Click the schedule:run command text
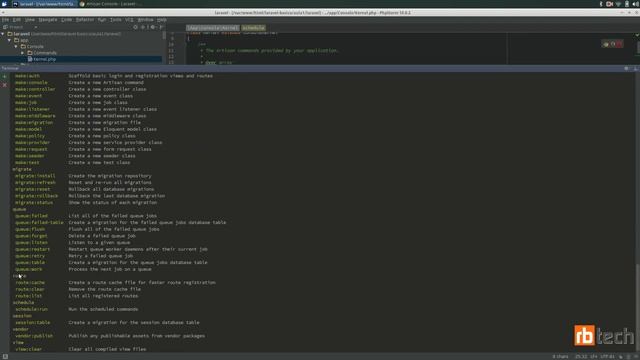The image size is (640, 360). pos(31,309)
